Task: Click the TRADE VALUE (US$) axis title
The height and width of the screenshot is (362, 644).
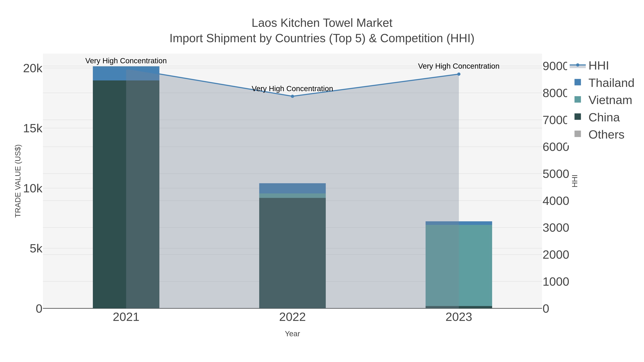Action: (18, 181)
